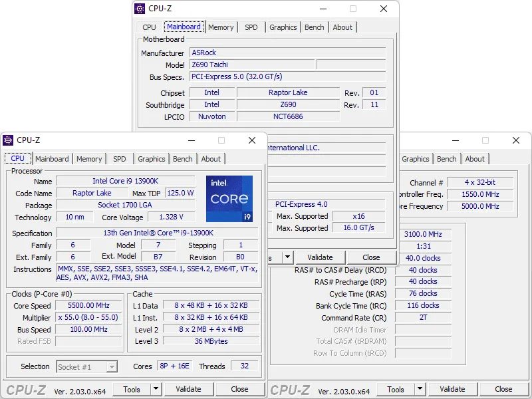Switch to the About tab in the right Memory window

(475, 159)
